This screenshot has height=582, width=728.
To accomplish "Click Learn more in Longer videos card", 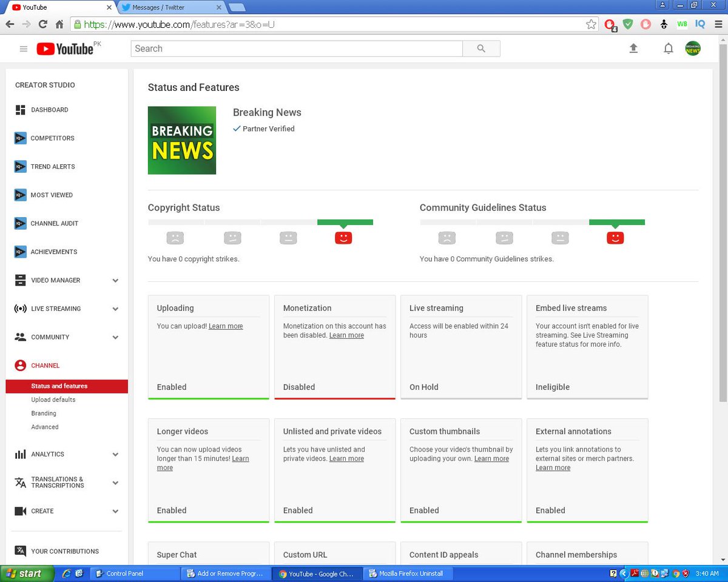I will point(241,459).
